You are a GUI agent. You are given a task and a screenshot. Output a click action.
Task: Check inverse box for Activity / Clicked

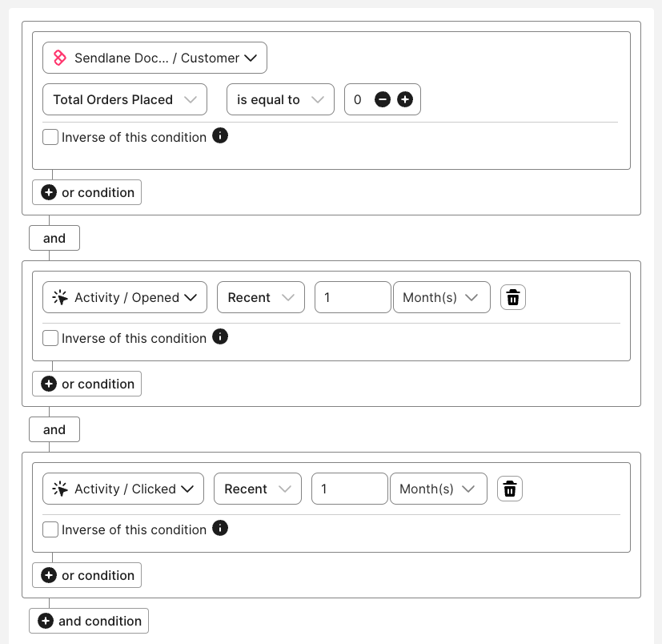pyautogui.click(x=50, y=529)
